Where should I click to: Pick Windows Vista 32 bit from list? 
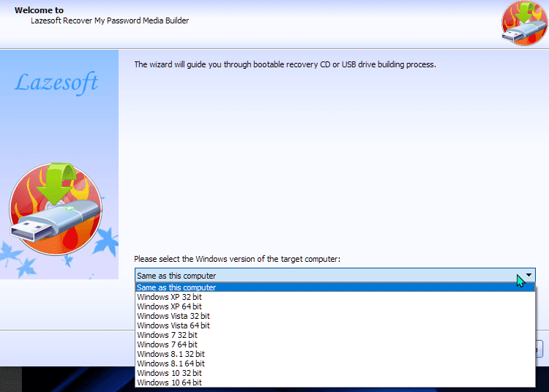335,316
